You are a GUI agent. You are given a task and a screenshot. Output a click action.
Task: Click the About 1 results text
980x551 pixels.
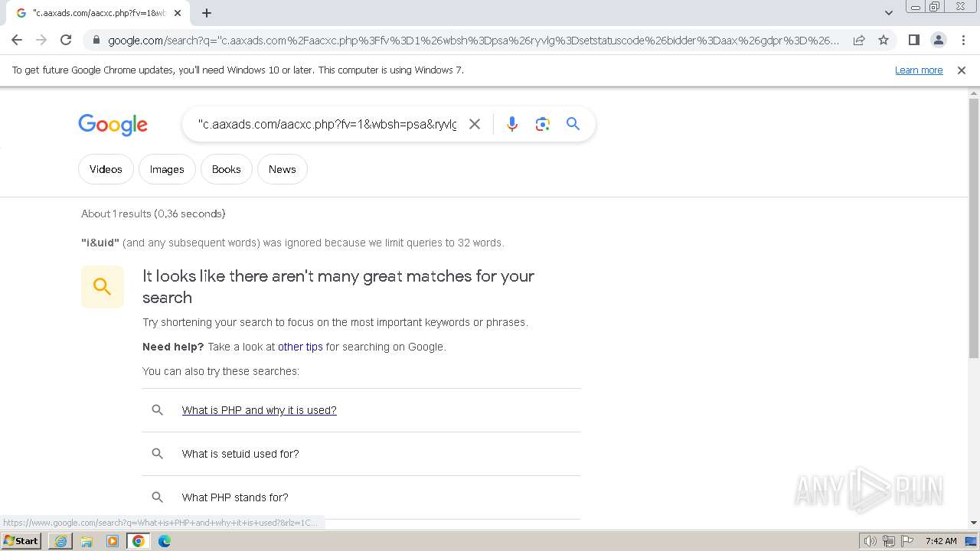153,214
